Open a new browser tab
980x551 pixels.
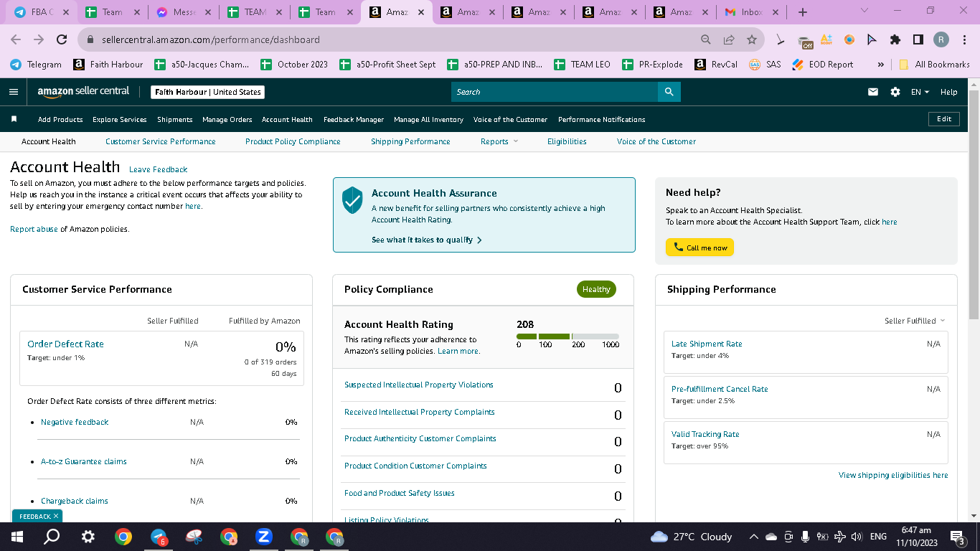pos(802,12)
